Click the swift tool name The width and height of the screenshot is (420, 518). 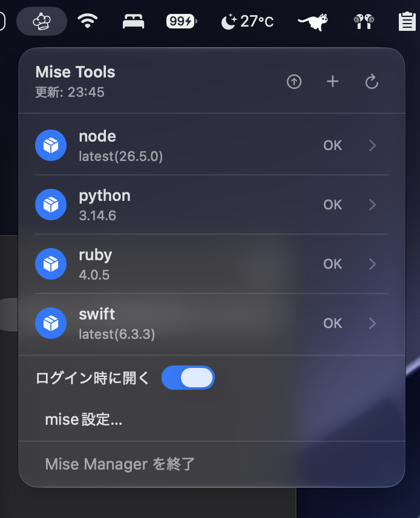(97, 314)
